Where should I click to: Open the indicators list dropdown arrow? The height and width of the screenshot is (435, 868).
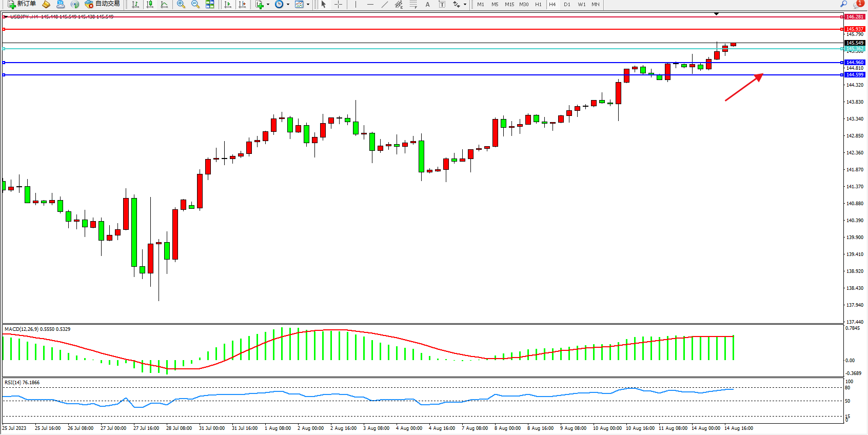click(268, 5)
